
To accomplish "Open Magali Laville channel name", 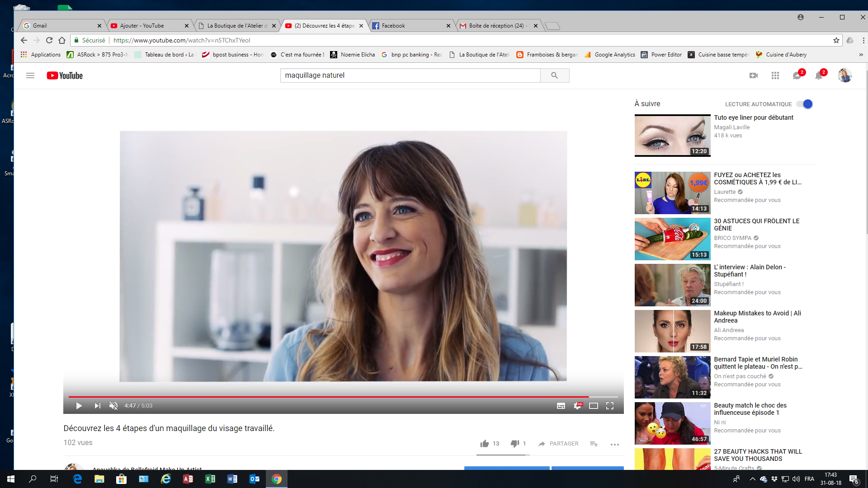I will tap(731, 127).
